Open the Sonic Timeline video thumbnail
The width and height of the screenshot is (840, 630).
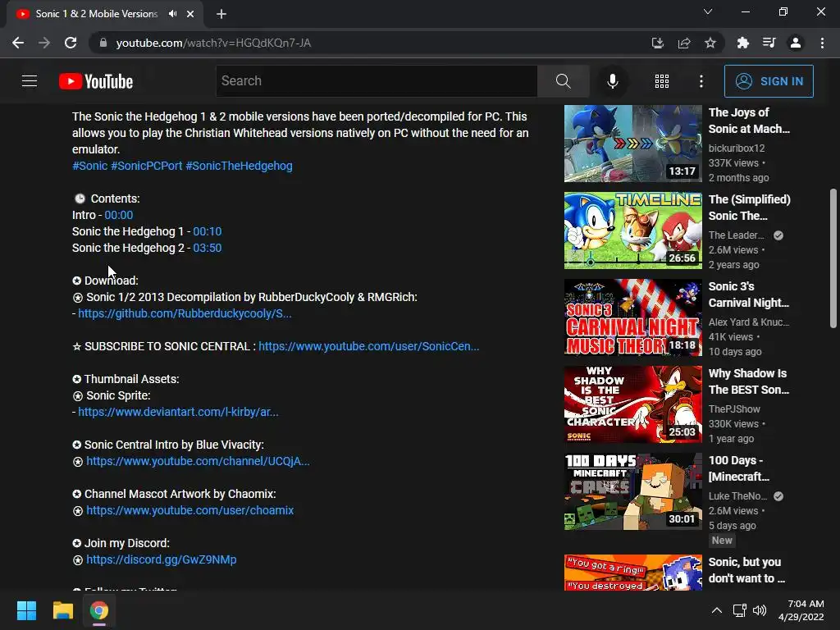tap(632, 231)
